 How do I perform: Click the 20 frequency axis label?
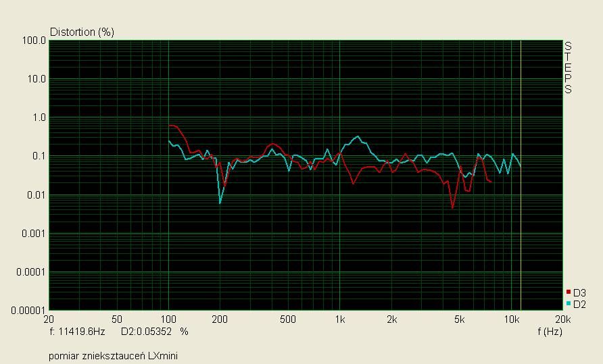coord(49,319)
